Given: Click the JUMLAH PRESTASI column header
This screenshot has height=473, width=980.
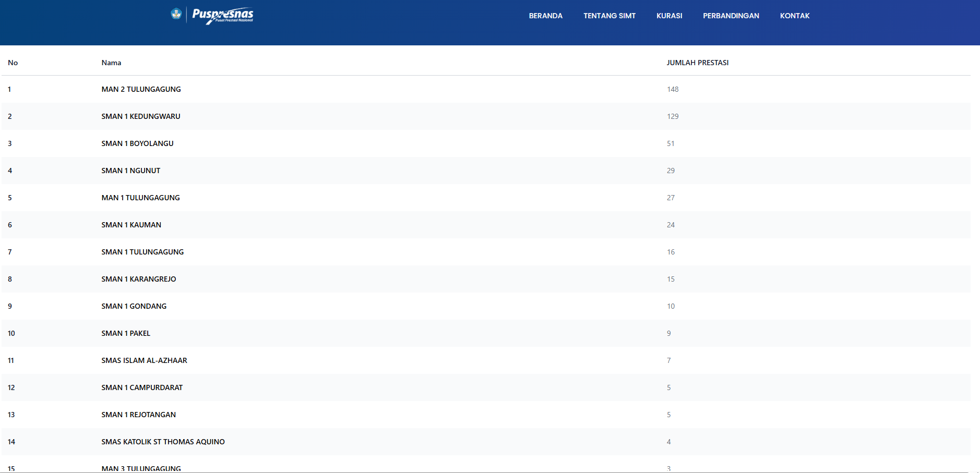Looking at the screenshot, I should (697, 63).
